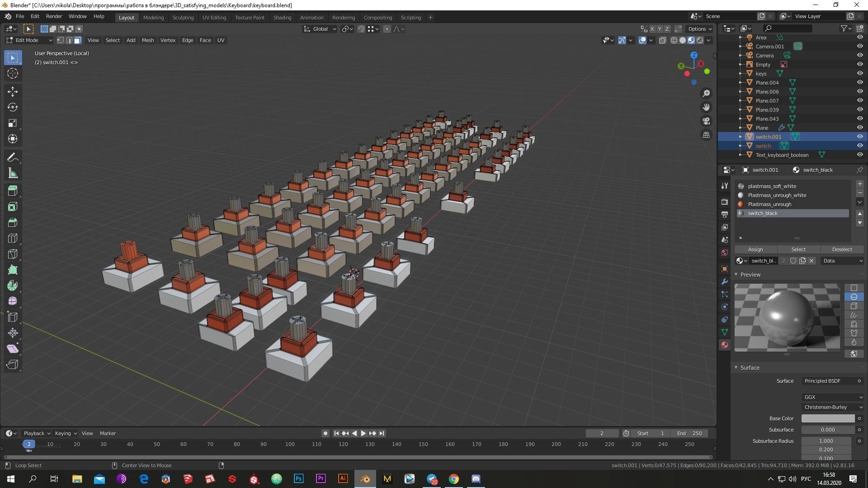Viewport: 868px width, 488px height.
Task: Open the Options dropdown
Action: click(699, 29)
